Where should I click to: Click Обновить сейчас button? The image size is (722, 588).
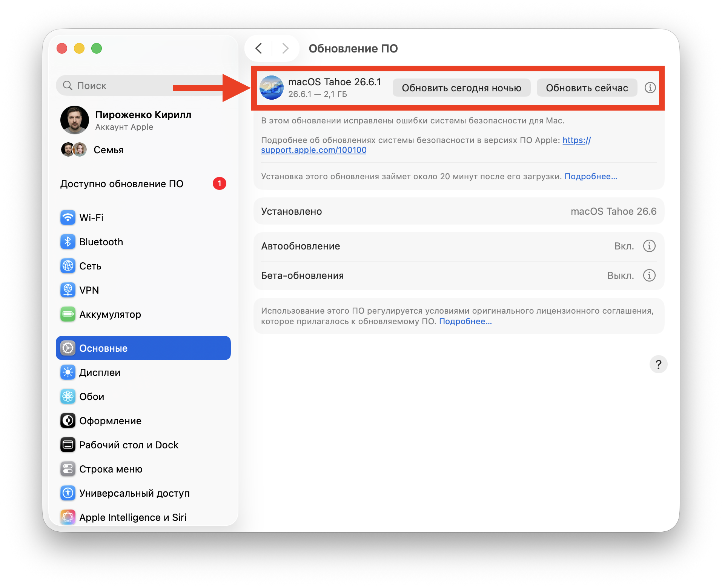(587, 88)
